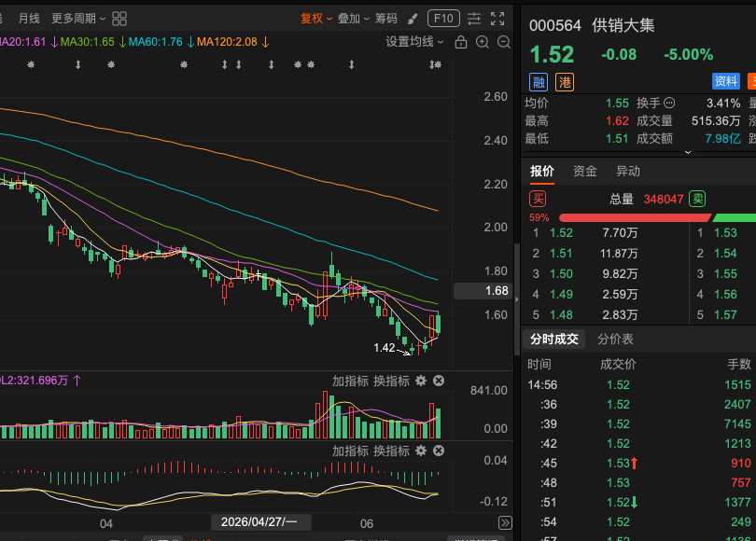
Task: Open the multi-chart grid layout icon
Action: (119, 19)
